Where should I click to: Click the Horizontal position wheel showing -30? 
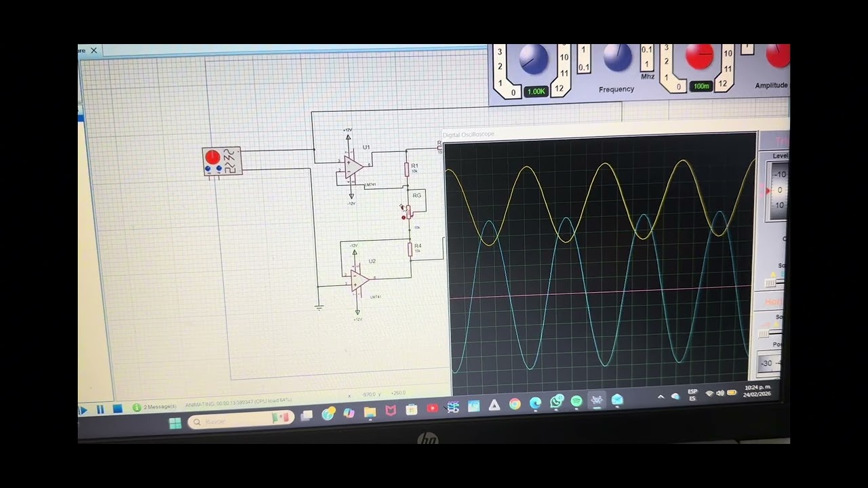pyautogui.click(x=768, y=363)
